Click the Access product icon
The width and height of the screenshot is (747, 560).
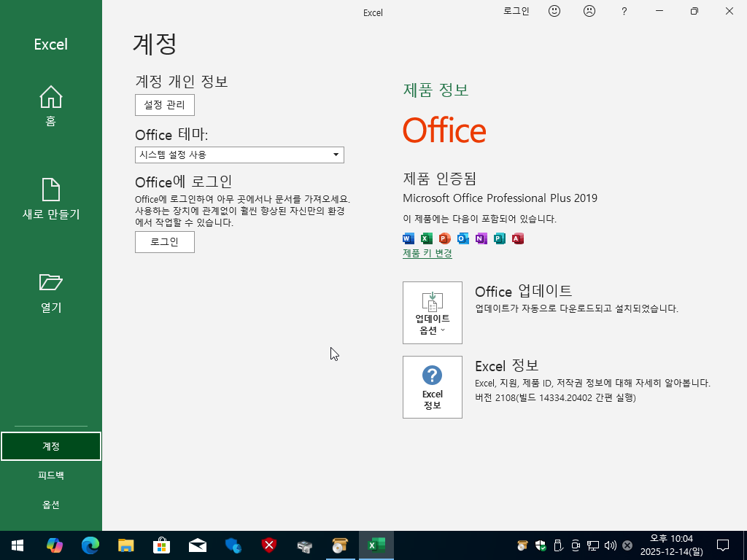click(x=518, y=238)
